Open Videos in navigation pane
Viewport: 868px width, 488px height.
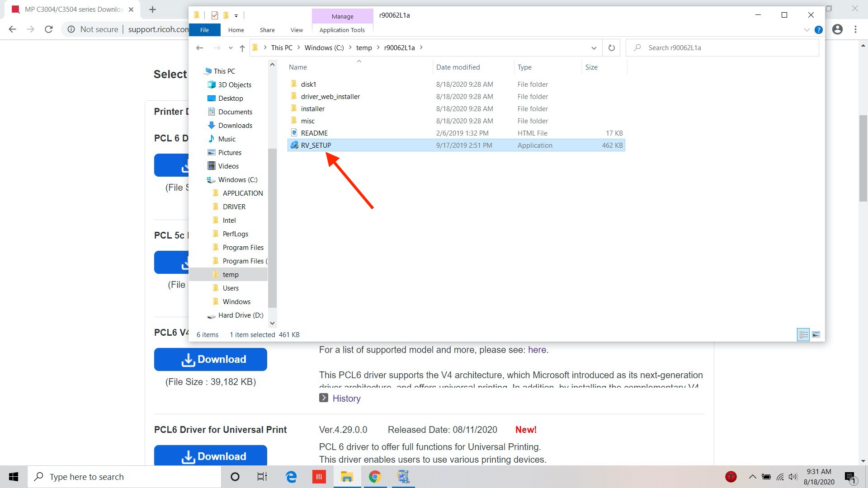tap(228, 166)
